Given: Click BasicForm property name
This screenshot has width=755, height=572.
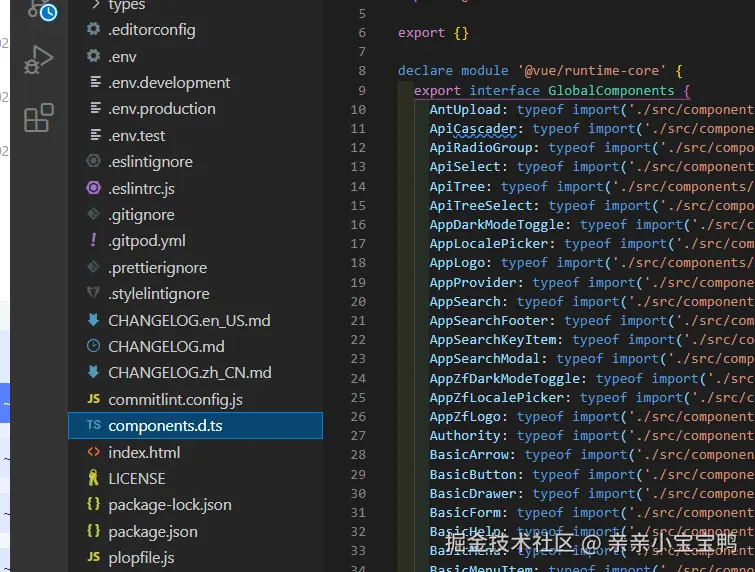Looking at the screenshot, I should (x=465, y=513).
